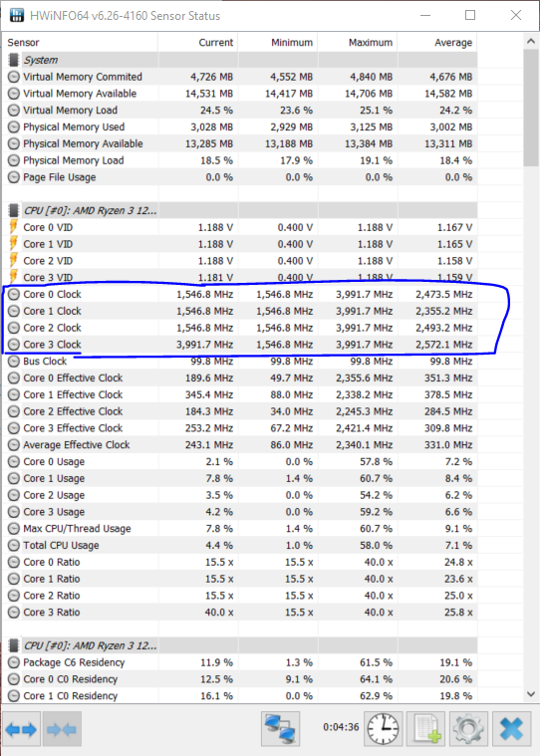Viewport: 540px width, 756px height.
Task: Select the Core 0 C0 Residency row
Action: coord(240,679)
